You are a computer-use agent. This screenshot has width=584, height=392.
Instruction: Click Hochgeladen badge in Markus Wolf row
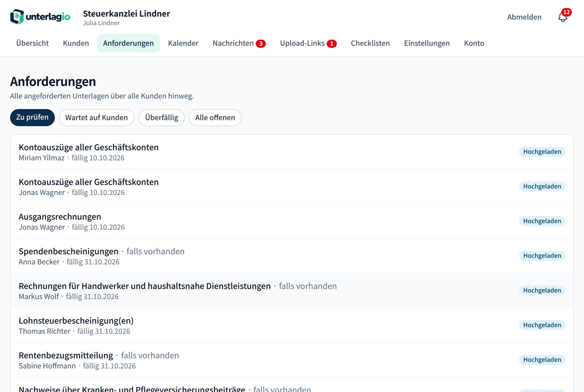click(542, 290)
